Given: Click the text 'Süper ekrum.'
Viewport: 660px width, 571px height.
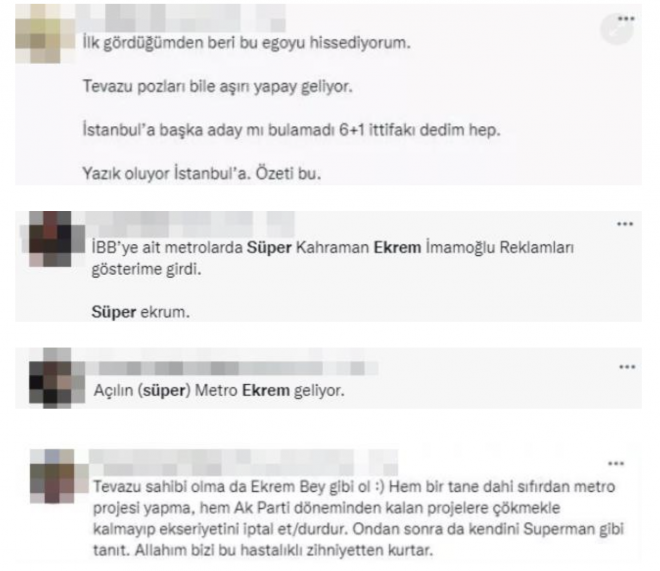Looking at the screenshot, I should pyautogui.click(x=141, y=312).
